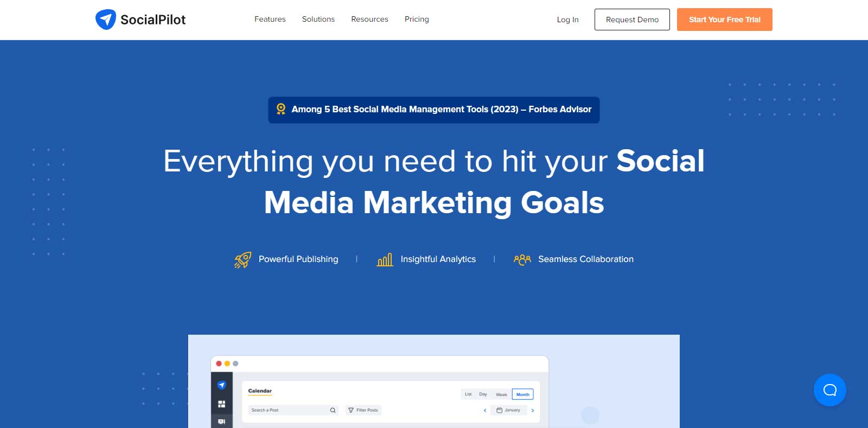Open the Solutions menu
Image resolution: width=868 pixels, height=428 pixels.
click(x=318, y=19)
